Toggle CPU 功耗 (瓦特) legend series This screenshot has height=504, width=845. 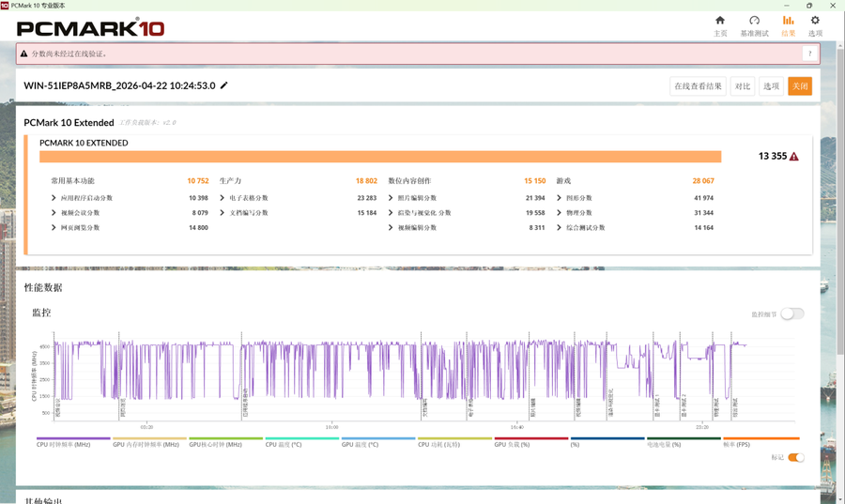click(454, 442)
